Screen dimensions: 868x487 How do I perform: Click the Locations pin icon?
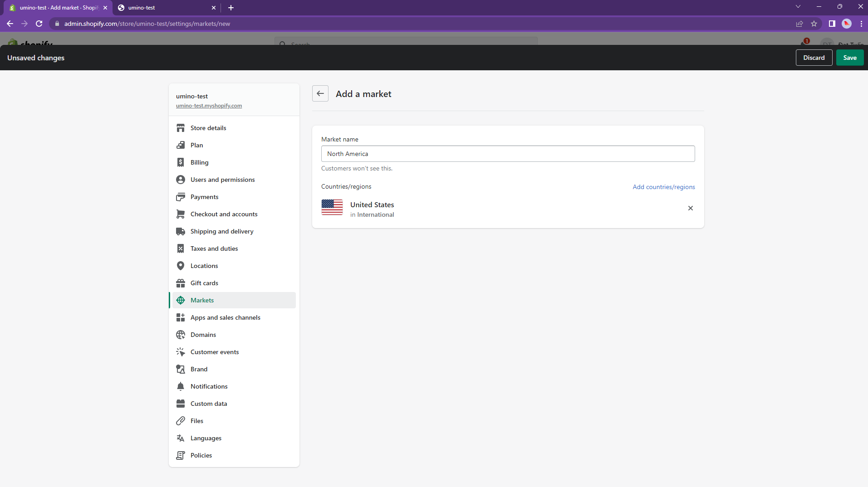(181, 266)
